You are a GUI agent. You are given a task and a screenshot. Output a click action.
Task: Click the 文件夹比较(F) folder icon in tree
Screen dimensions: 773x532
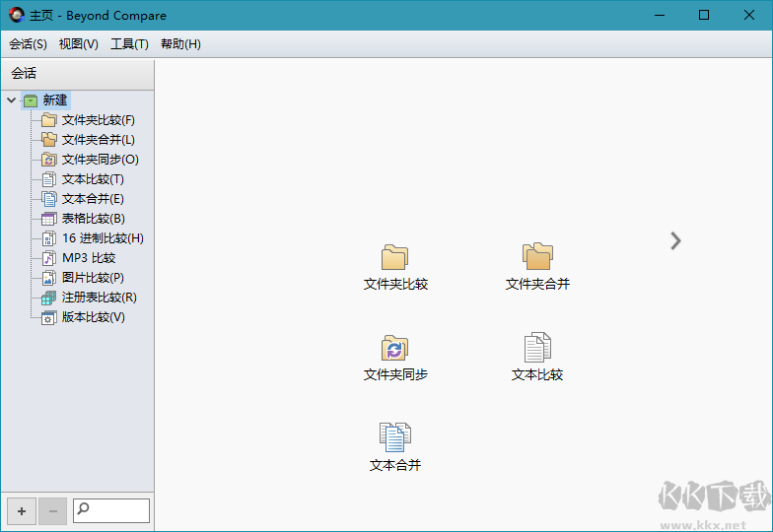(x=49, y=120)
